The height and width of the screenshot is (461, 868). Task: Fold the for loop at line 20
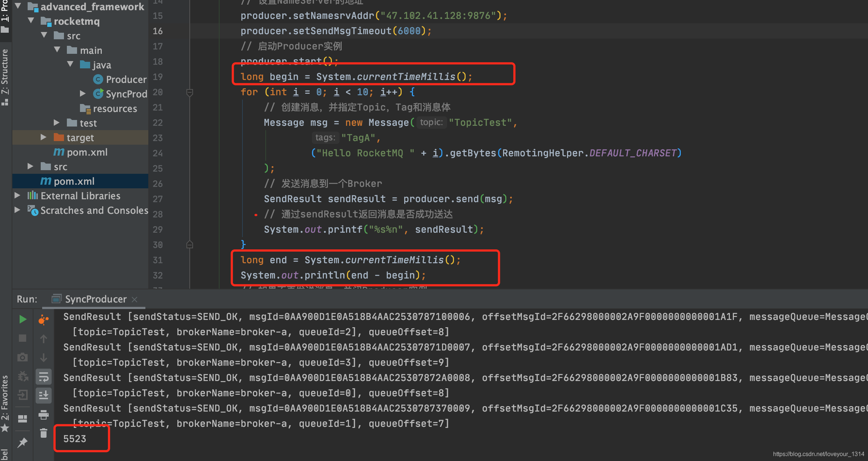point(189,92)
